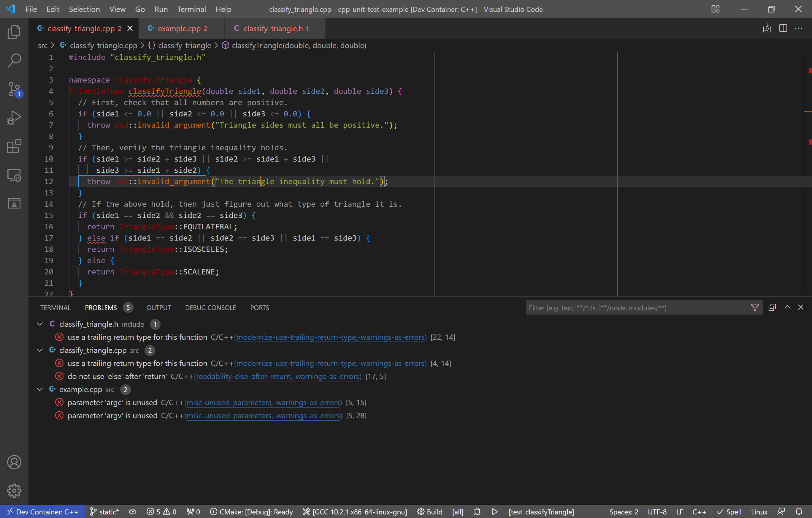
Task: Click the ports forwarded status indicator
Action: click(x=194, y=511)
